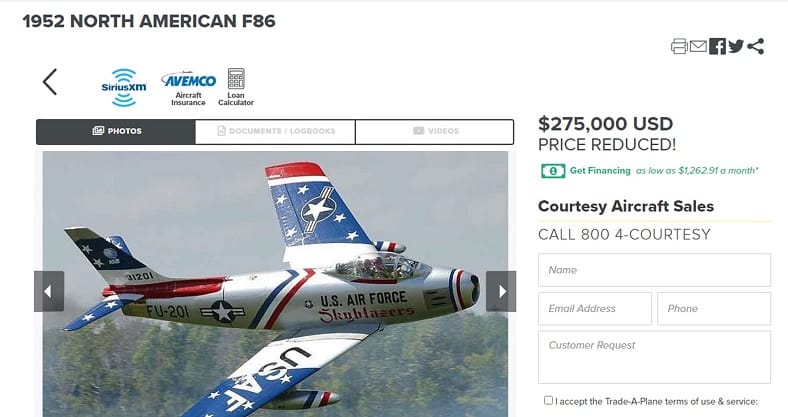Screen dimensions: 788x417
Task: Click the Customer Request text area
Action: (654, 357)
